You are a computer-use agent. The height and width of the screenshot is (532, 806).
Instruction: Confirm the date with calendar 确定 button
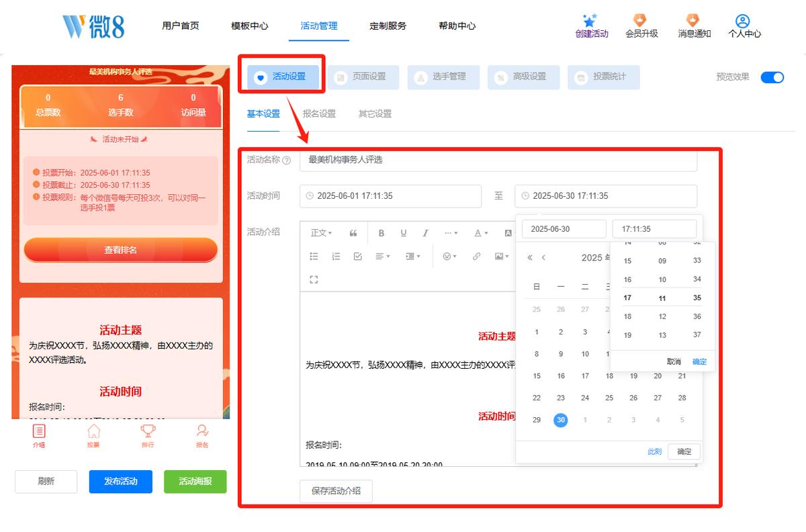(x=684, y=451)
